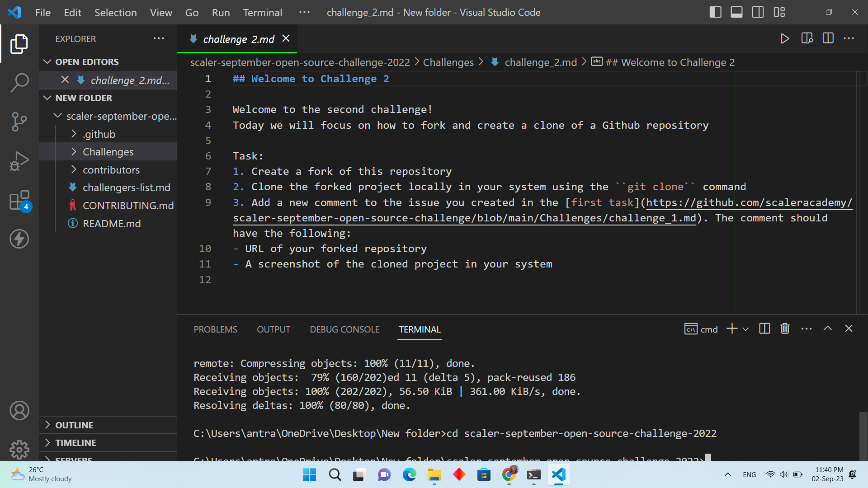The image size is (868, 488).
Task: Open the Run and Debug view
Action: tap(19, 161)
